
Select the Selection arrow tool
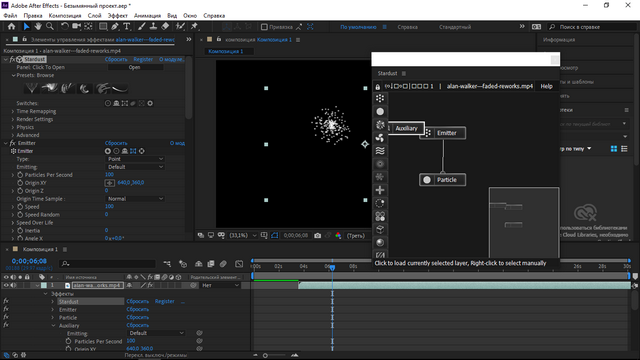tap(26, 27)
